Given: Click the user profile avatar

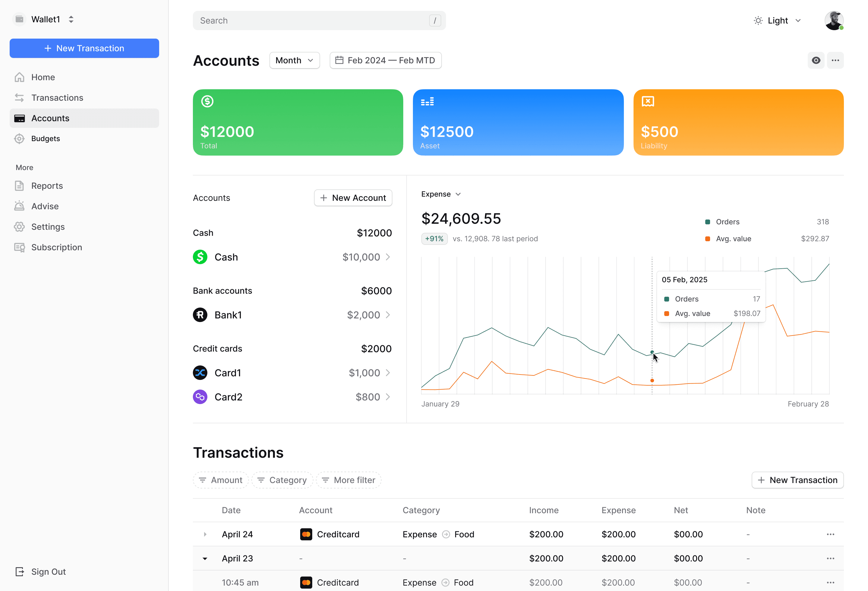Looking at the screenshot, I should (834, 21).
